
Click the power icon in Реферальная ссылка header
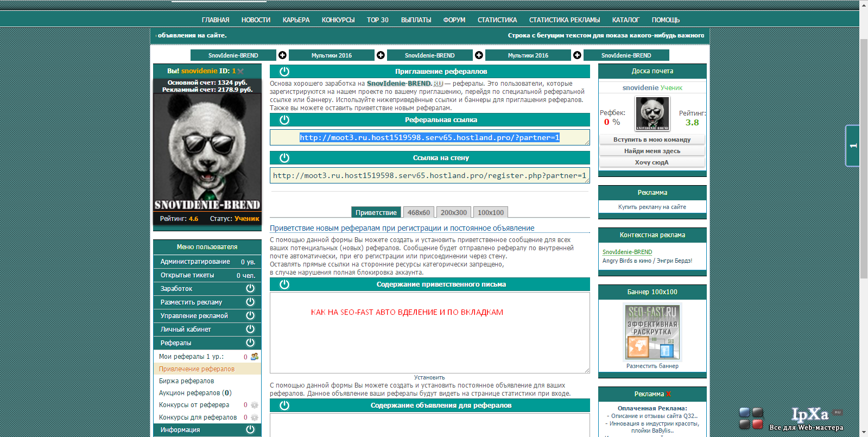click(x=284, y=120)
